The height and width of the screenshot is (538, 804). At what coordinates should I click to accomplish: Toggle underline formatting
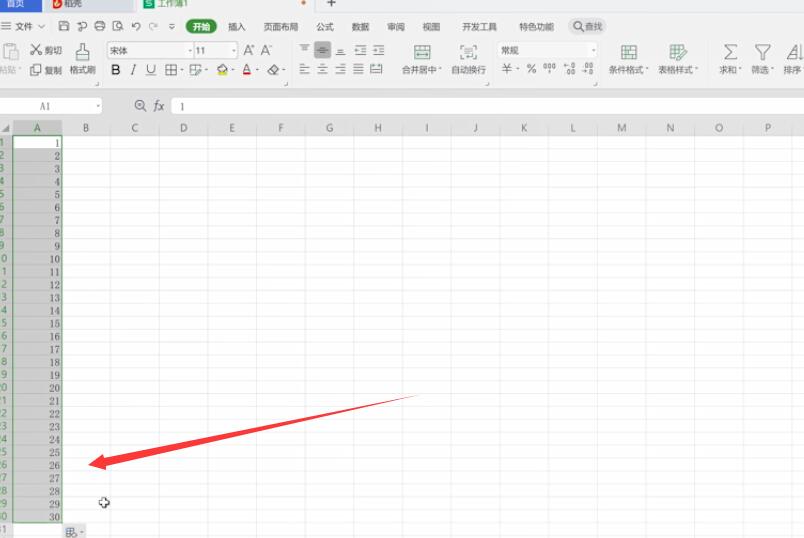coord(151,70)
